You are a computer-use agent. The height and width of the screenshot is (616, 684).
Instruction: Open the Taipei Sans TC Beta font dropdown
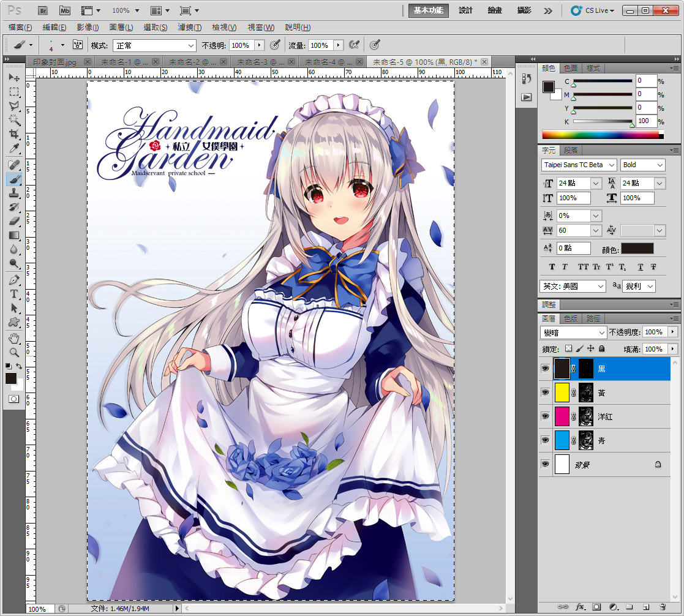click(x=579, y=165)
